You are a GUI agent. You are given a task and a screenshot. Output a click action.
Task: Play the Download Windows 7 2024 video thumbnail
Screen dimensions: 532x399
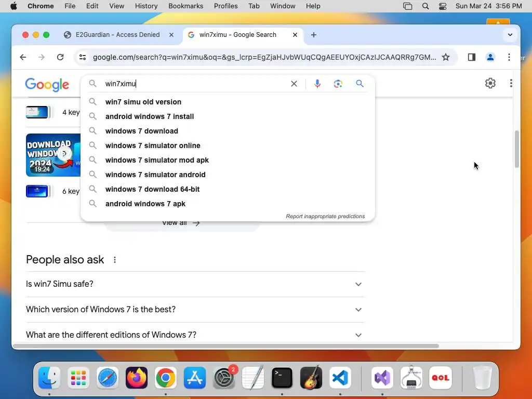coord(54,155)
